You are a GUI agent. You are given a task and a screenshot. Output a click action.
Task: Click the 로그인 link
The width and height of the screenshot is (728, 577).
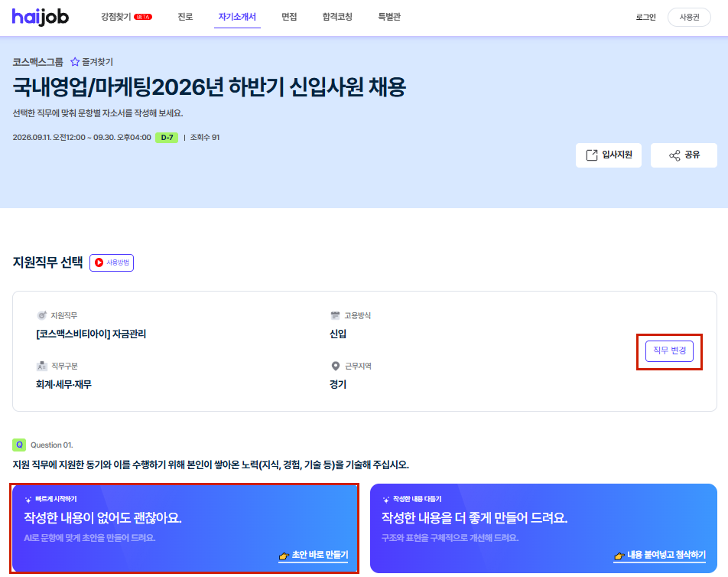click(645, 17)
